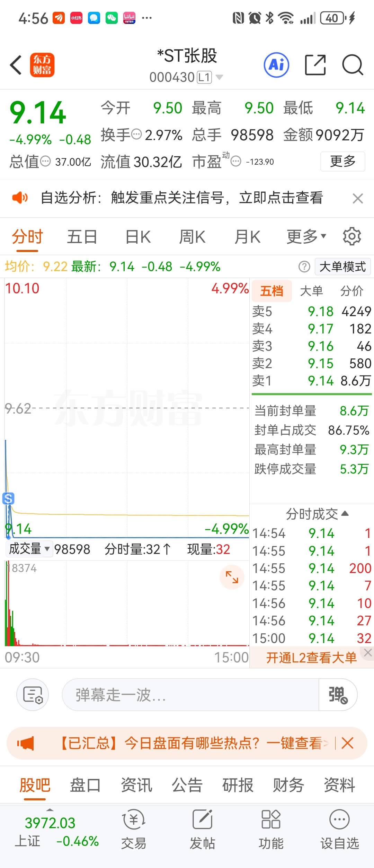Tap the back arrow icon
The width and height of the screenshot is (374, 868).
click(x=16, y=65)
